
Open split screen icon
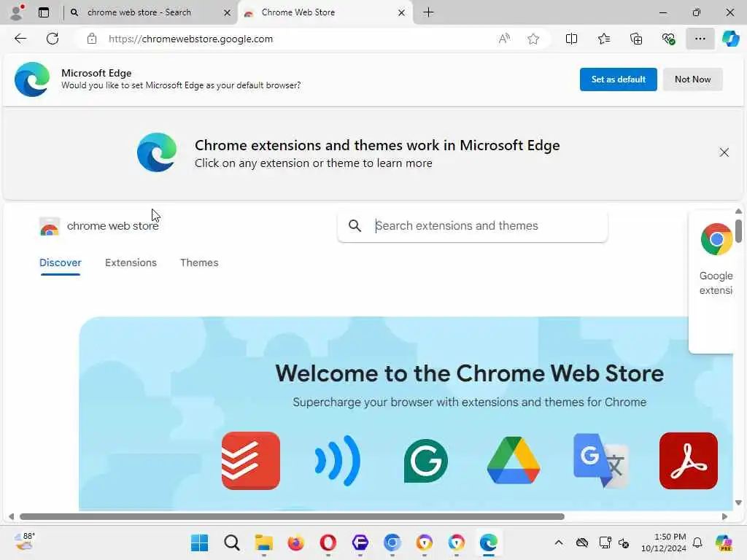click(x=571, y=39)
